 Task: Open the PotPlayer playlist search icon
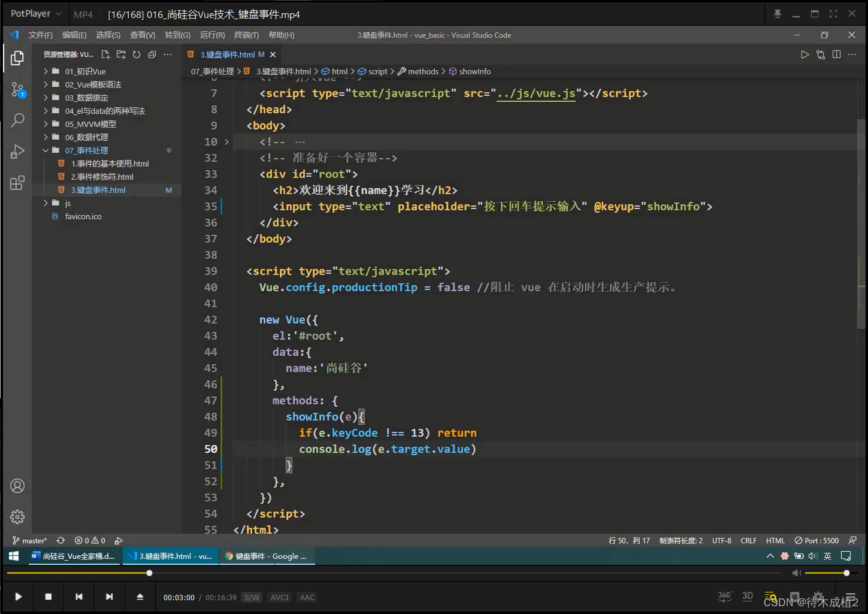coord(771,597)
